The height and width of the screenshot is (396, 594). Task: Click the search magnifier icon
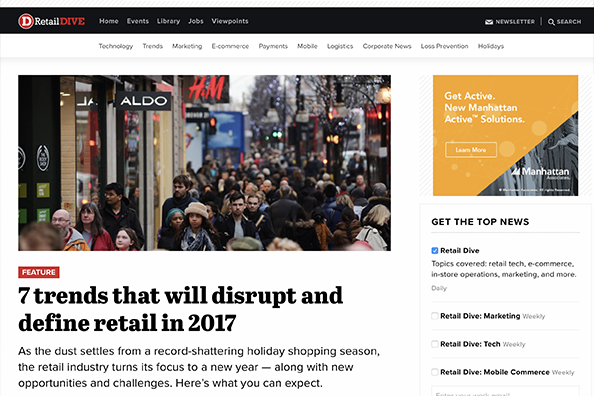point(551,22)
